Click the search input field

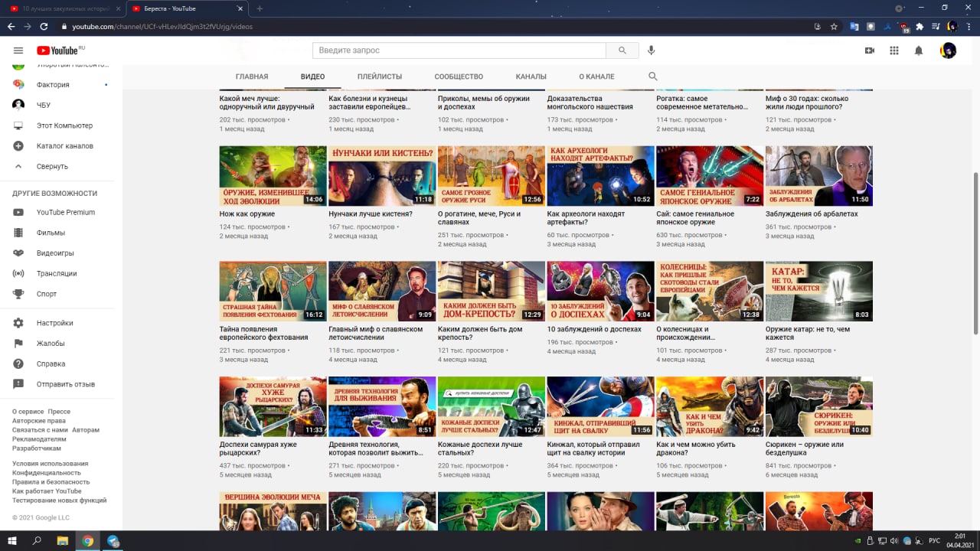point(459,51)
